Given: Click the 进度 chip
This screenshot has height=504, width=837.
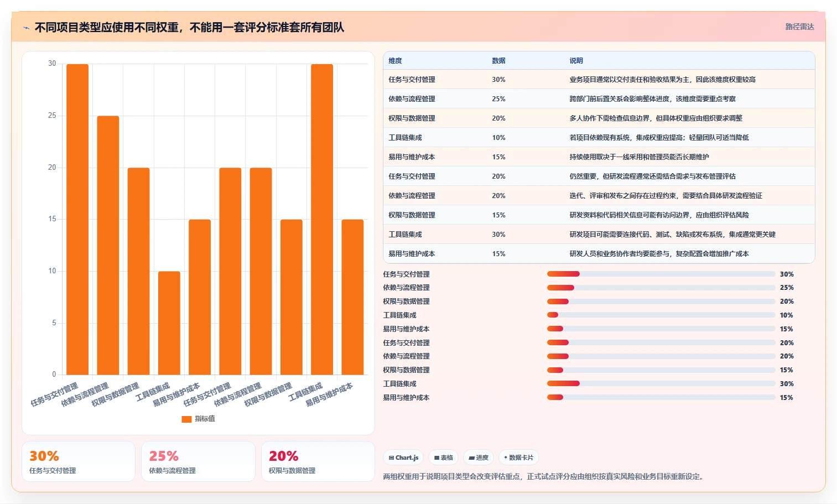Looking at the screenshot, I should coord(479,458).
